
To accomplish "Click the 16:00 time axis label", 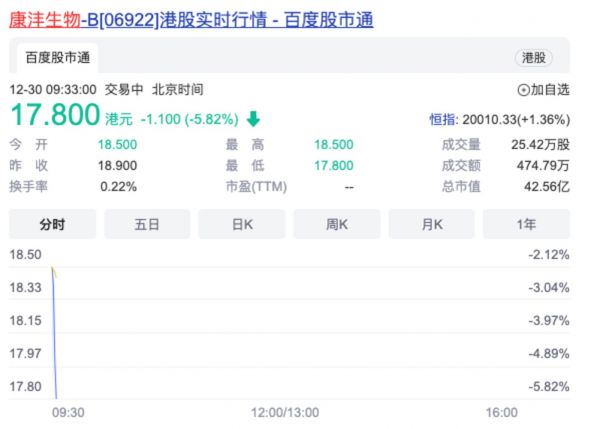I will pos(501,412).
